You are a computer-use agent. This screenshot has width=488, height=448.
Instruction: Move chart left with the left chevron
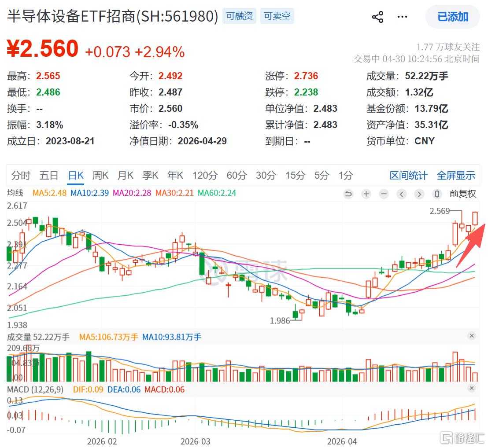click(x=402, y=195)
